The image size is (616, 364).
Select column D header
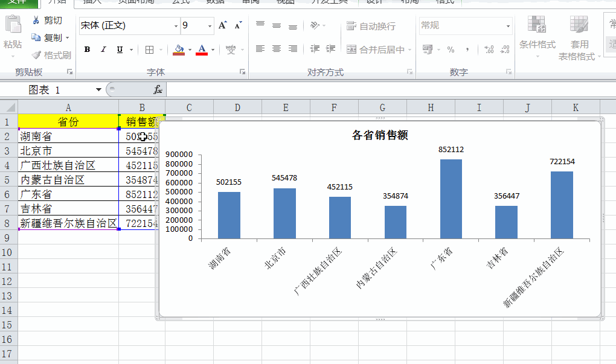237,107
